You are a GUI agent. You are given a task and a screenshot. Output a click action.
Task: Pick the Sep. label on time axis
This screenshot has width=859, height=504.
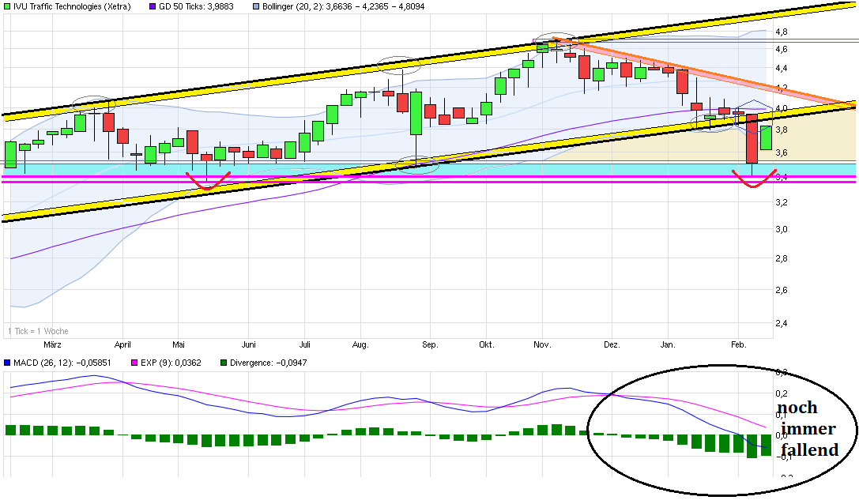430,344
